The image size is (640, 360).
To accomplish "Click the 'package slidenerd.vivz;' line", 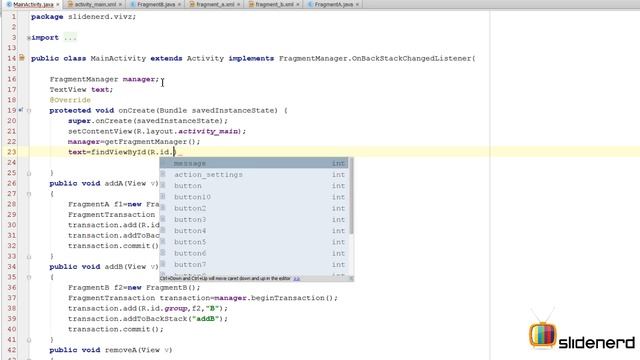I will coord(84,17).
